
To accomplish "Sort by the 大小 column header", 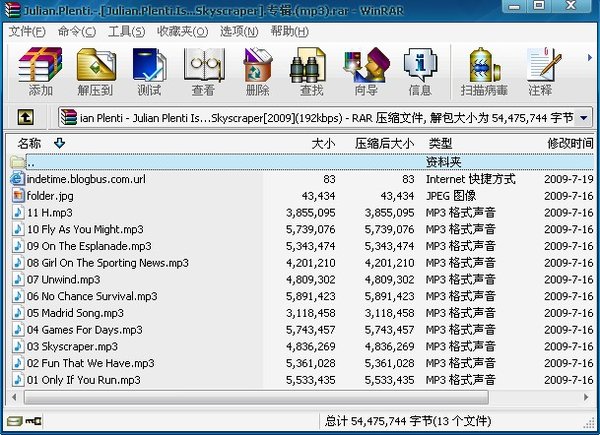I will tap(323, 144).
